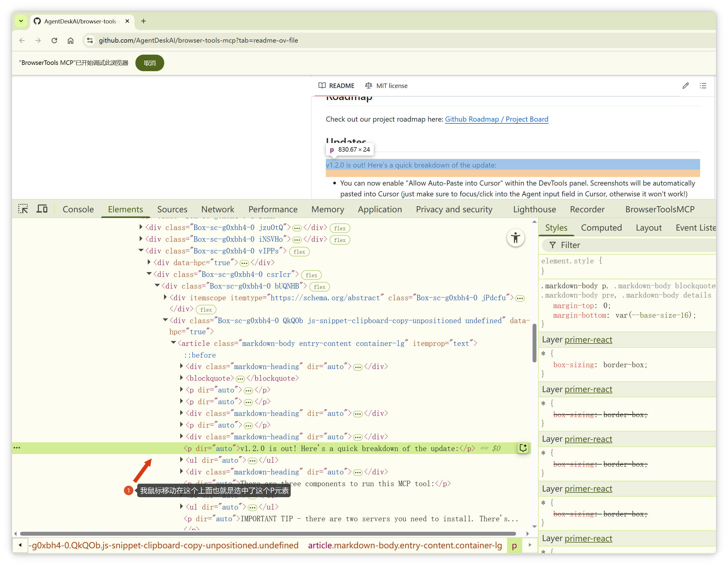Switch to the Network panel tab
The image size is (728, 566).
click(217, 209)
